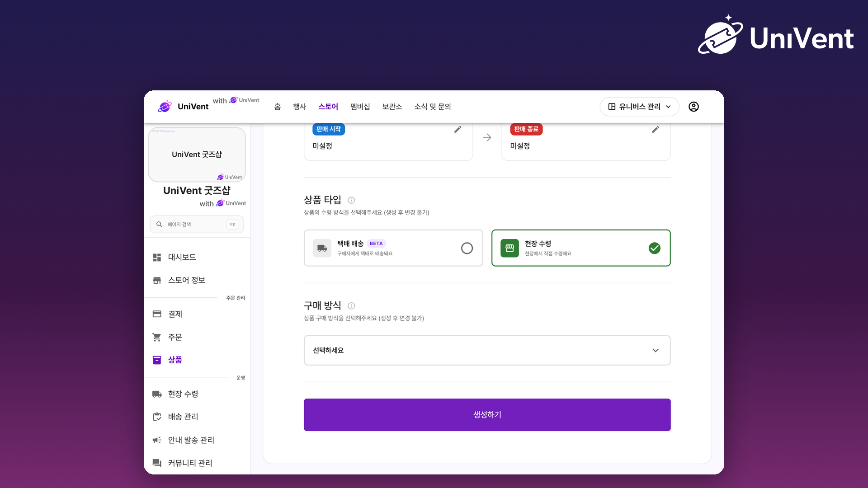Viewport: 868px width, 488px height.
Task: Open the 소식 및 문의 navigation tab
Action: [x=433, y=107]
